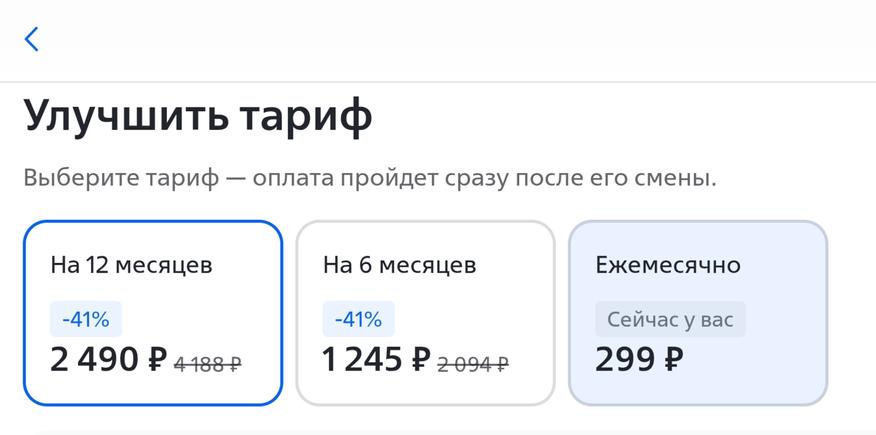Pick the monthly tariff card
The height and width of the screenshot is (435, 876).
click(698, 312)
